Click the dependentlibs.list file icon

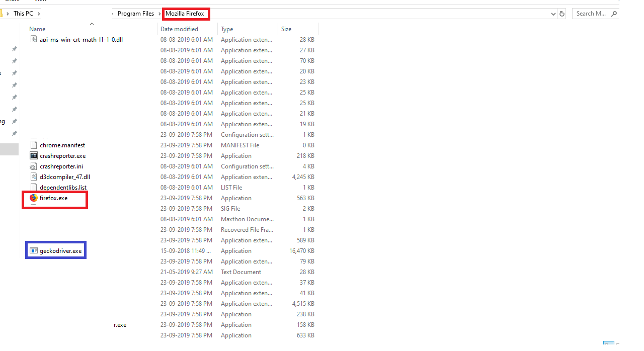33,187
